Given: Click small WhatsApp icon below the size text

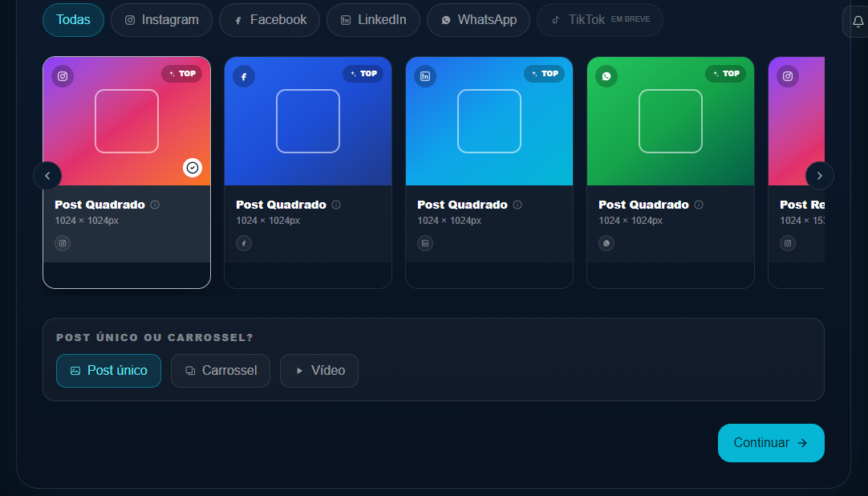Looking at the screenshot, I should click(x=606, y=243).
